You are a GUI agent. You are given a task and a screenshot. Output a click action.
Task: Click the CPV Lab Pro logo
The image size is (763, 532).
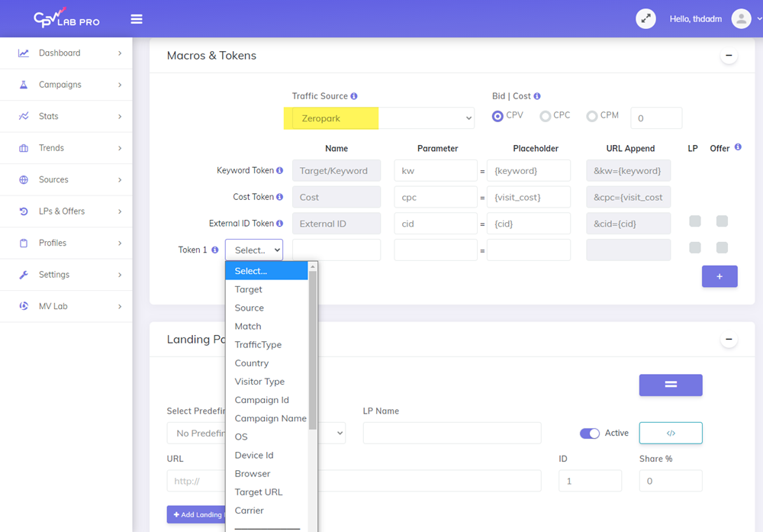(x=66, y=18)
